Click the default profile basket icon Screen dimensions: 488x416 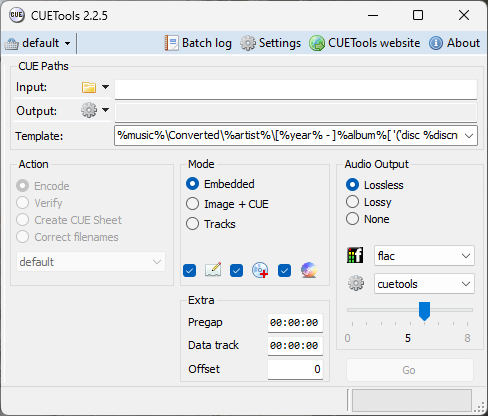pos(11,43)
